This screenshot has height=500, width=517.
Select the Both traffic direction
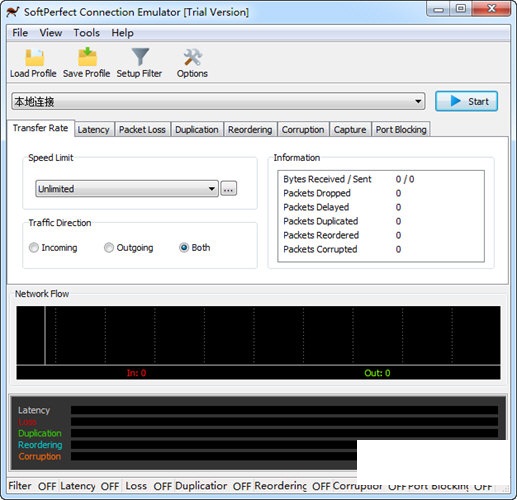coord(195,247)
